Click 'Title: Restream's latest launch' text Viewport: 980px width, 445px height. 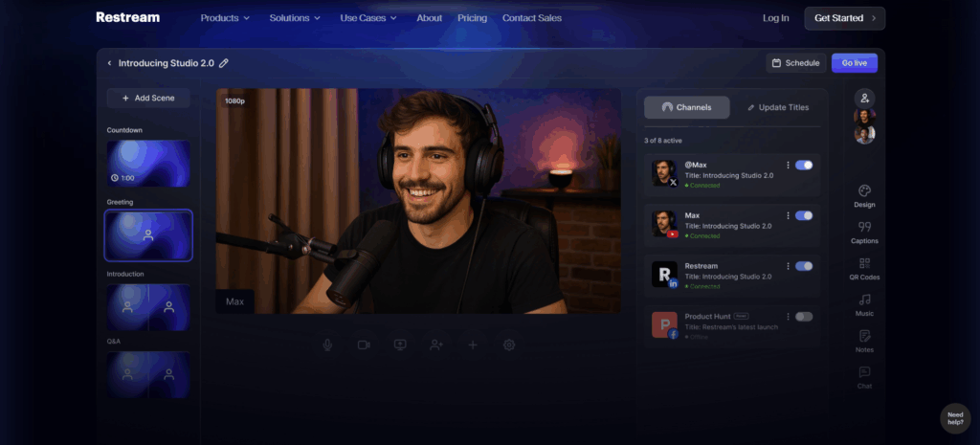point(731,327)
